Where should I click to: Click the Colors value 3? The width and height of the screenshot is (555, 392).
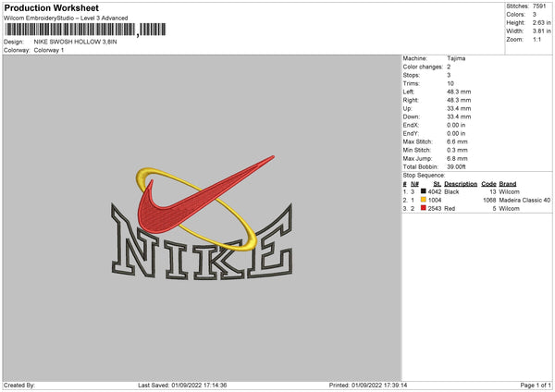tap(535, 15)
